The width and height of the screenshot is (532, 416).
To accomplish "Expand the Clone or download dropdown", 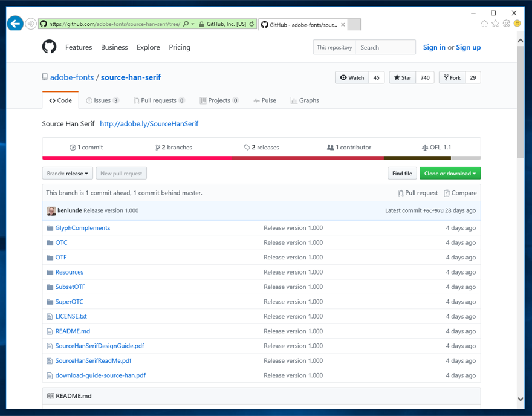I will coord(450,174).
